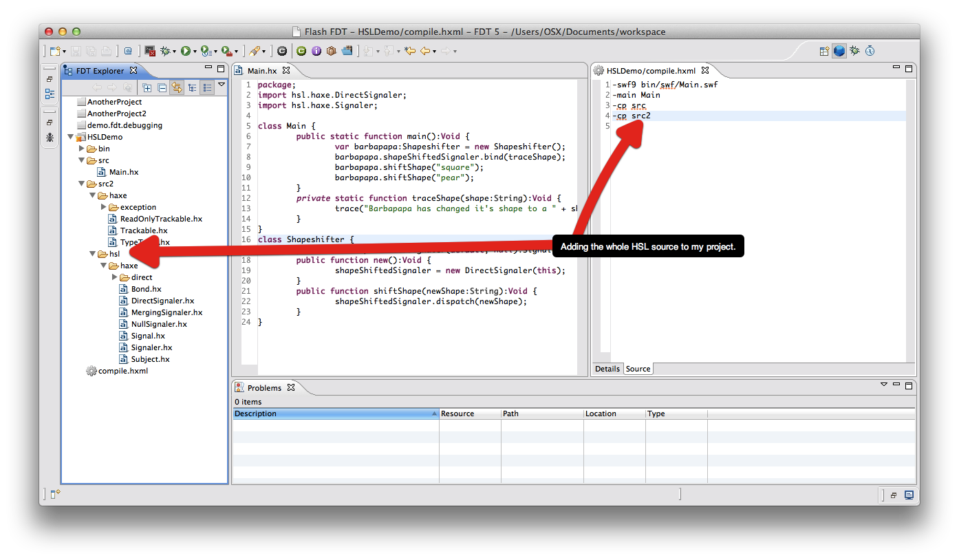
Task: Click the outline icon in left trim
Action: point(50,94)
